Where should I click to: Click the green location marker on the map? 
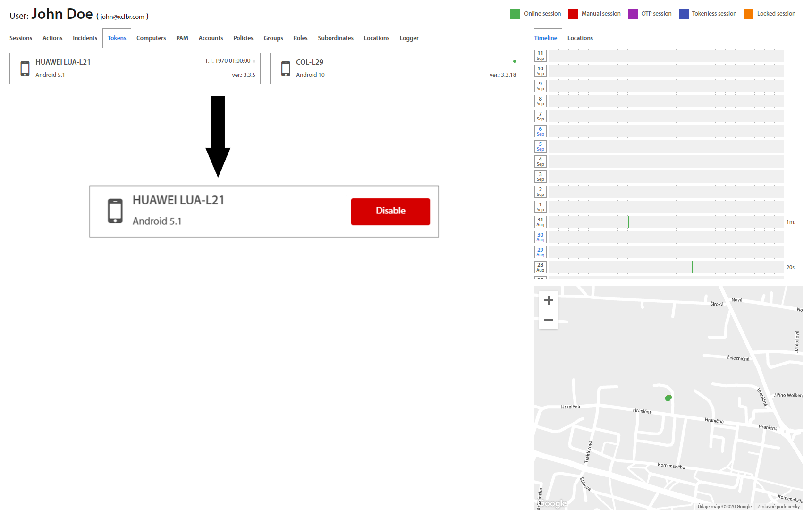(668, 398)
